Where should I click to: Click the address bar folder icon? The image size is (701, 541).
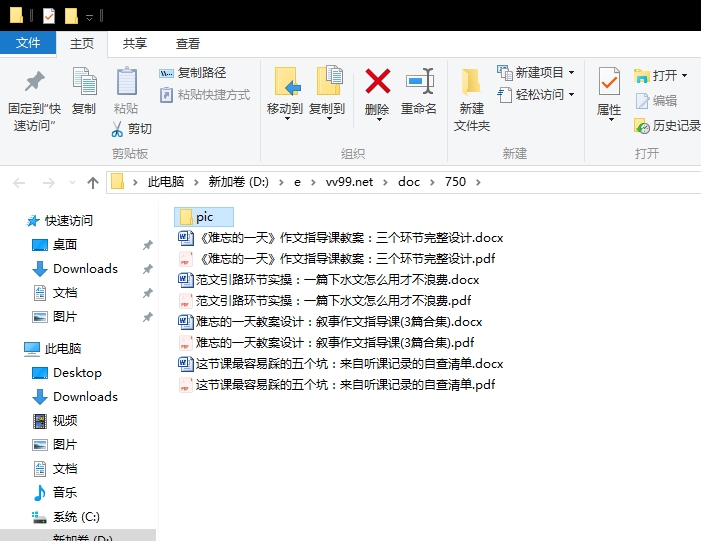(117, 182)
